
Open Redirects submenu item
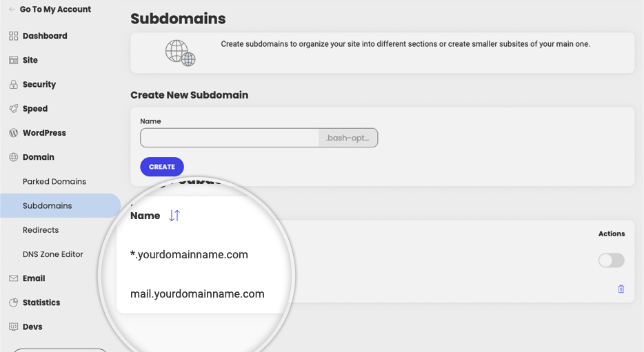[x=41, y=230]
